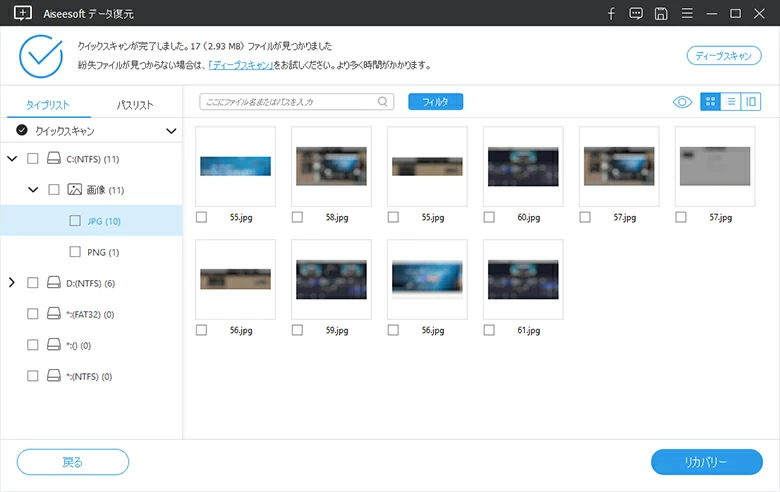The height and width of the screenshot is (492, 780).
Task: Select the タイプリスト tab
Action: tap(47, 105)
